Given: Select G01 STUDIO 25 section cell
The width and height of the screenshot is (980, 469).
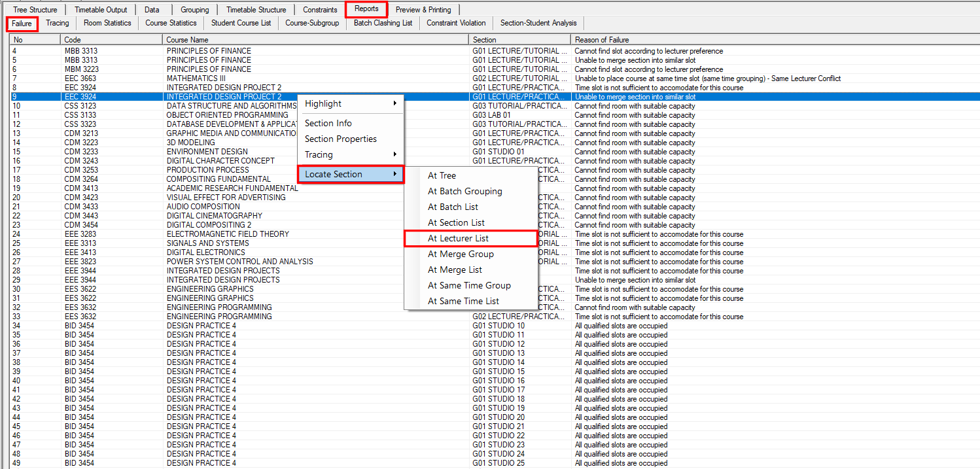Looking at the screenshot, I should (499, 463).
